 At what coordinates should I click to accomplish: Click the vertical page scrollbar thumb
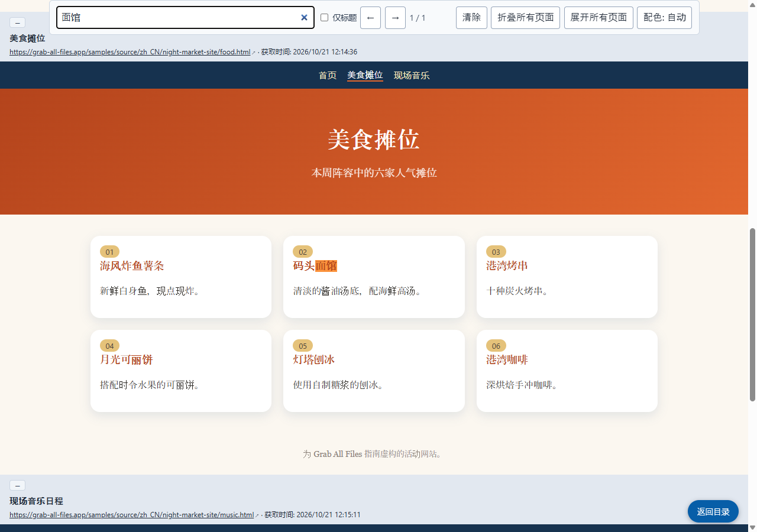(x=753, y=314)
